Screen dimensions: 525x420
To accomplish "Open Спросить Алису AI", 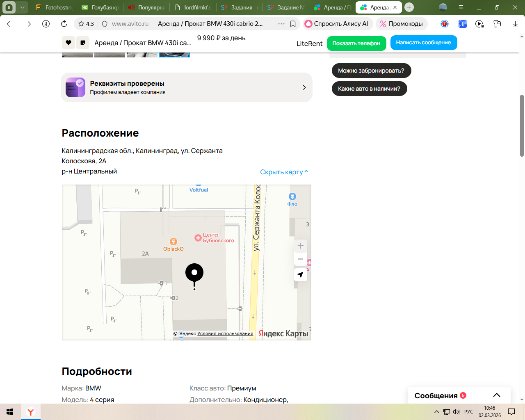I will tap(338, 24).
